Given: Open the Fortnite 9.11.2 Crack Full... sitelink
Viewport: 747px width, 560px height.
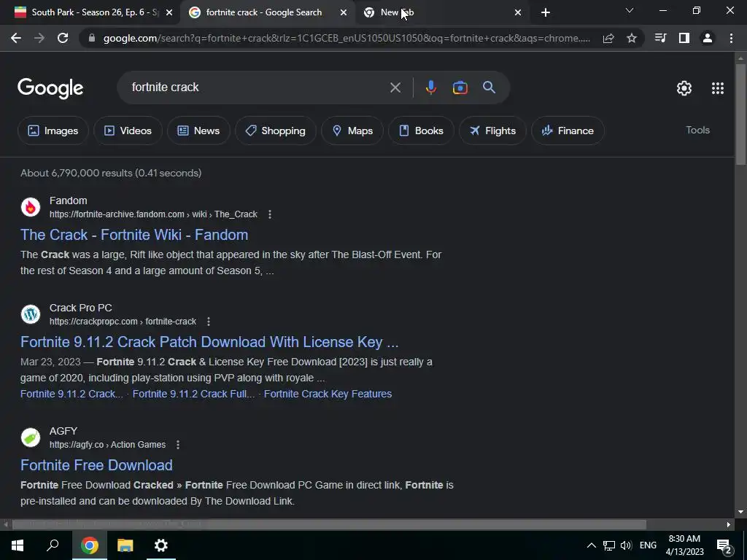Looking at the screenshot, I should point(193,394).
